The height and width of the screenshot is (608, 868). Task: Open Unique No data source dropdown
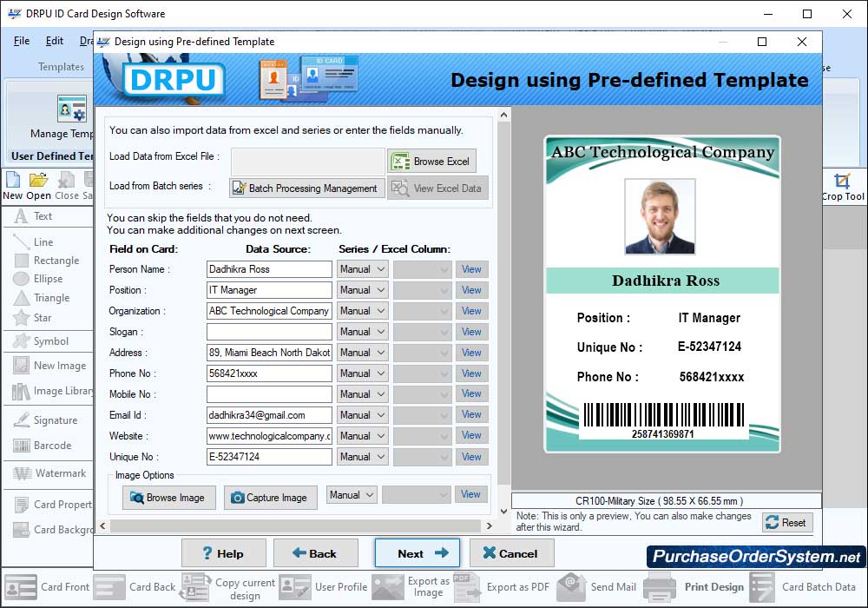[362, 457]
